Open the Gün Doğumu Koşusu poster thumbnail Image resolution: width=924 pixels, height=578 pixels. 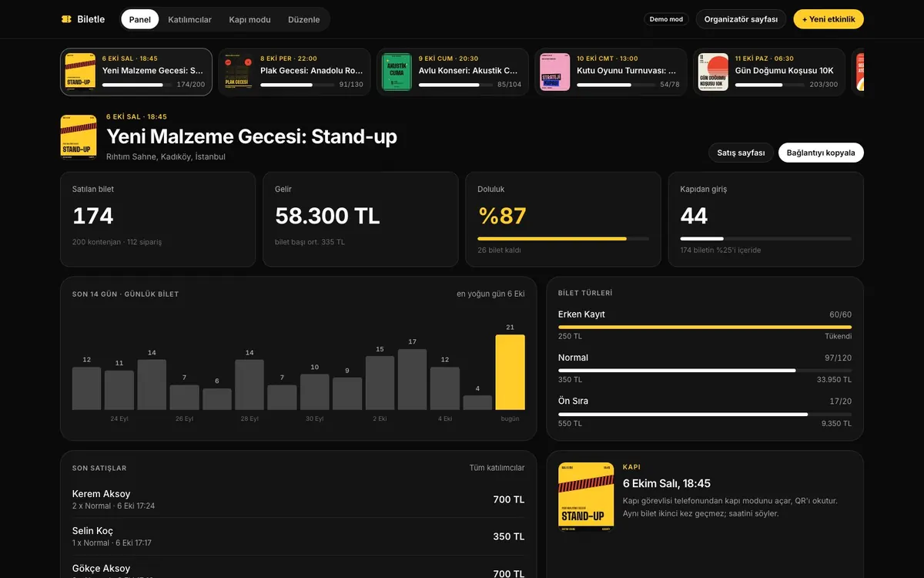coord(713,72)
